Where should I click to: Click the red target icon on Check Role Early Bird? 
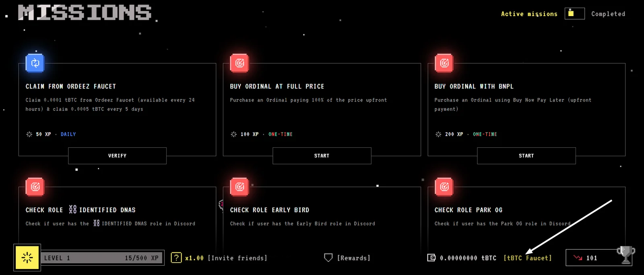pyautogui.click(x=239, y=187)
